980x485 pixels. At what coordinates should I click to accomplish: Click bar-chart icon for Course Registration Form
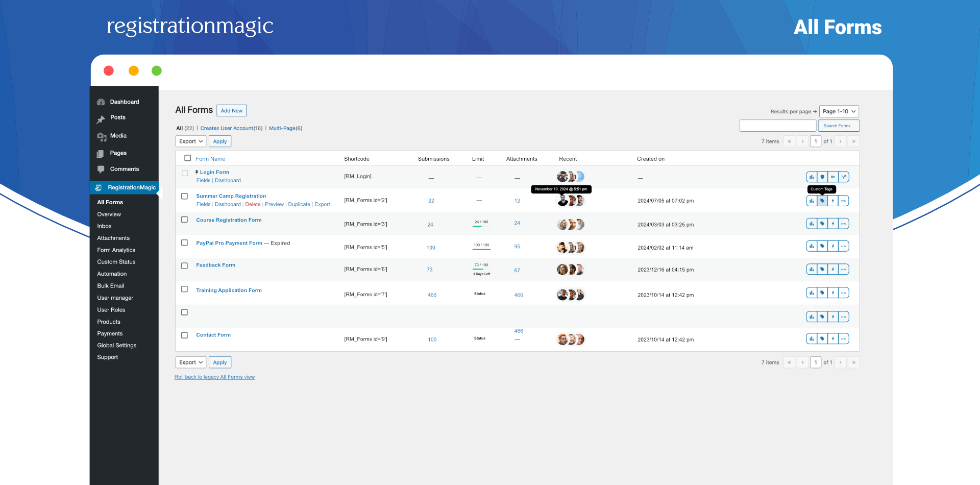812,224
